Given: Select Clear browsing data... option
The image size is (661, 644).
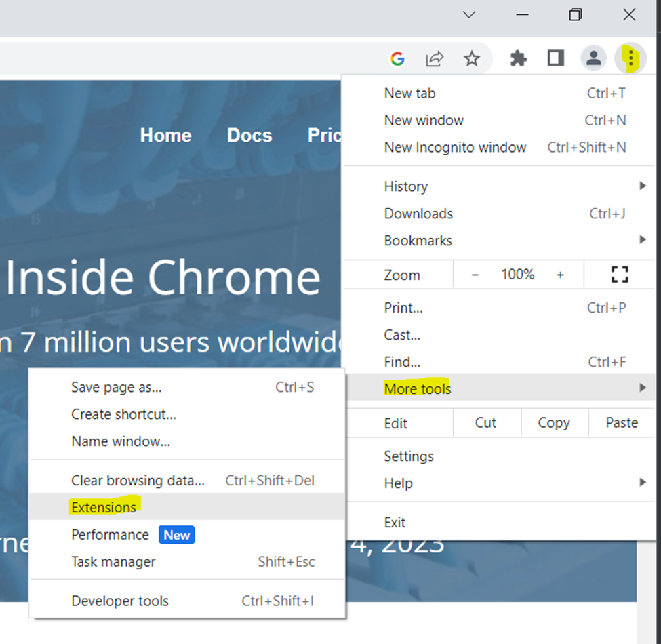Looking at the screenshot, I should (x=187, y=481).
